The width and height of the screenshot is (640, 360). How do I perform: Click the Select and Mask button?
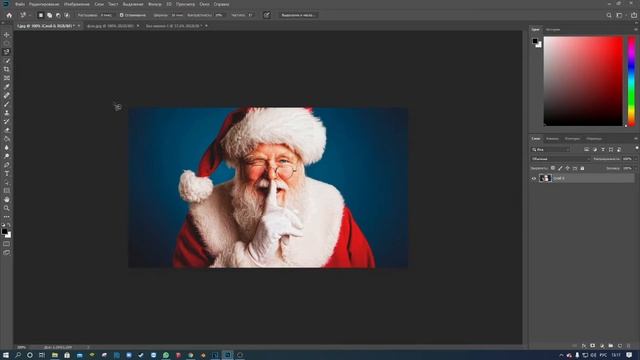298,15
